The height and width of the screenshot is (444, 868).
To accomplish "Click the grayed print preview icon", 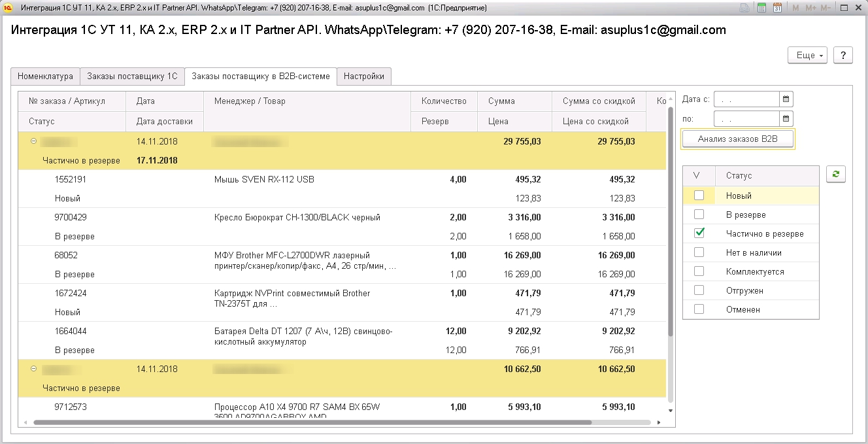I will tap(744, 7).
